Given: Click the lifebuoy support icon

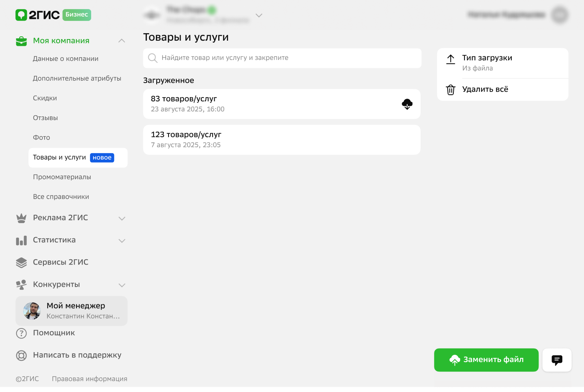Looking at the screenshot, I should point(21,355).
